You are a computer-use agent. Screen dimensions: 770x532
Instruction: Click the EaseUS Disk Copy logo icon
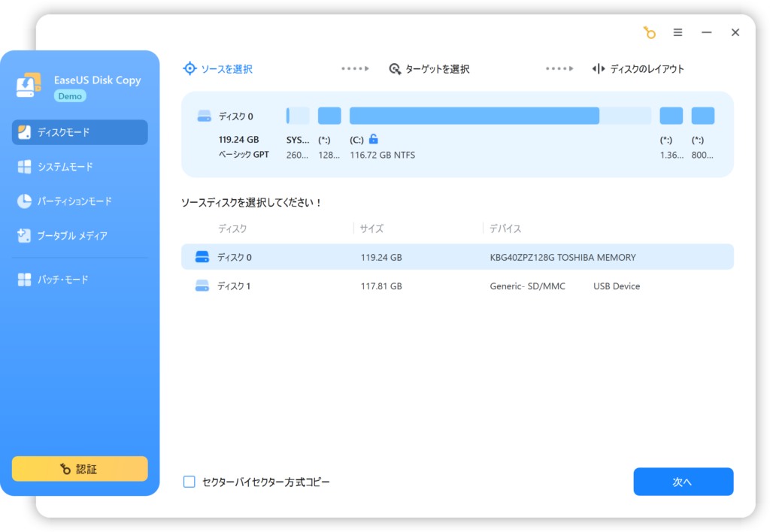pos(29,85)
